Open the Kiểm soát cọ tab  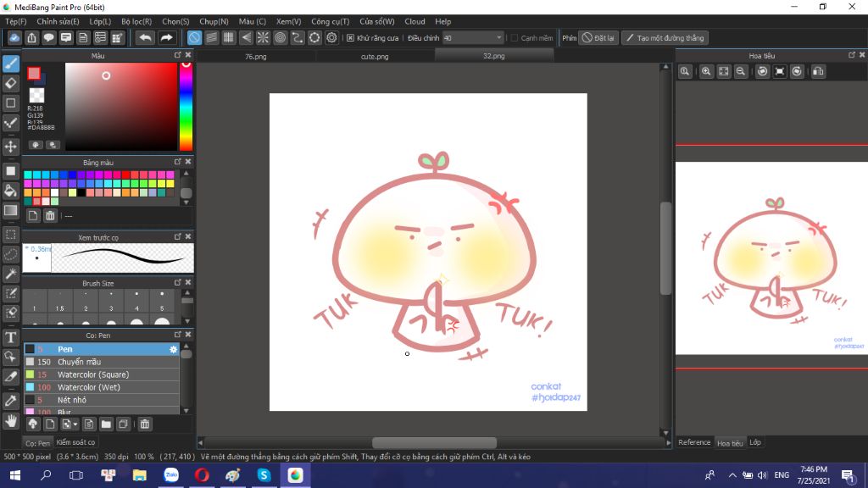coord(75,442)
